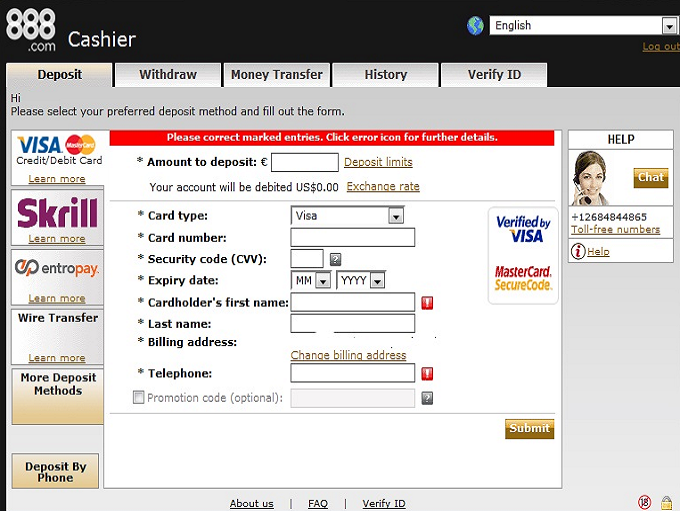Click the HELP panel heading

coord(621,140)
